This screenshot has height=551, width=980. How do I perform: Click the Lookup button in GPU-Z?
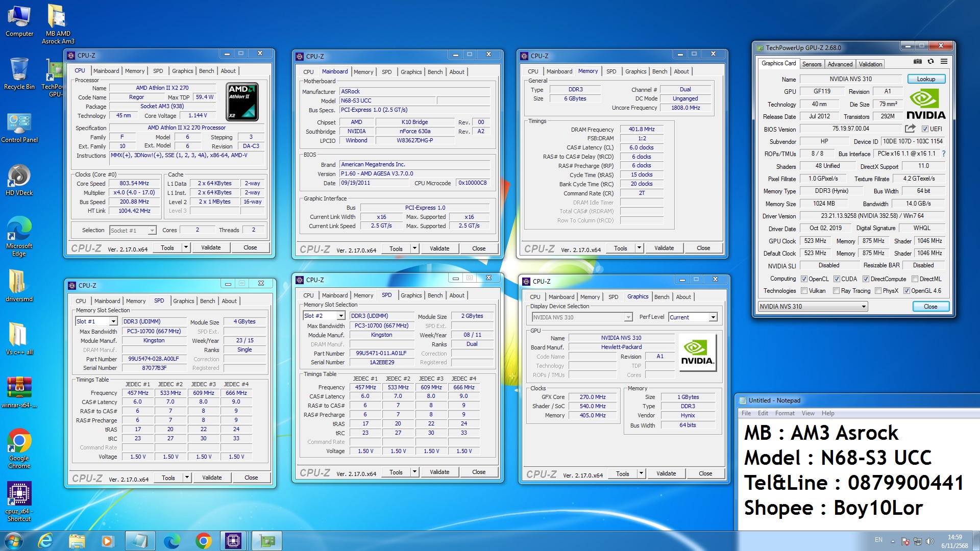(x=926, y=79)
